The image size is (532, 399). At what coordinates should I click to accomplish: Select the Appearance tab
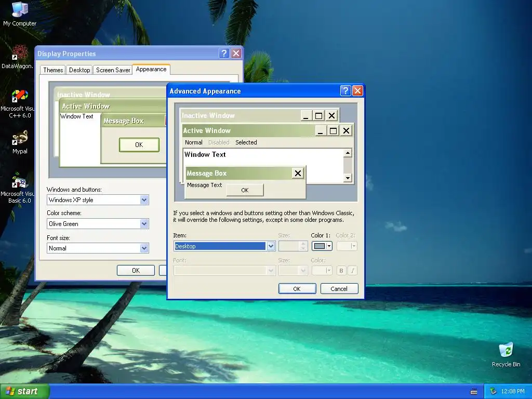[151, 69]
